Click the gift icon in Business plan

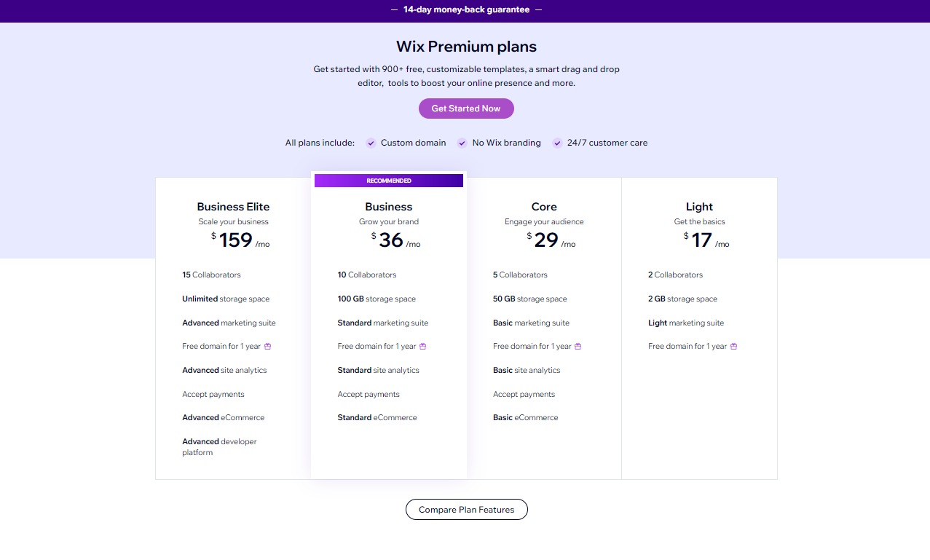click(423, 347)
